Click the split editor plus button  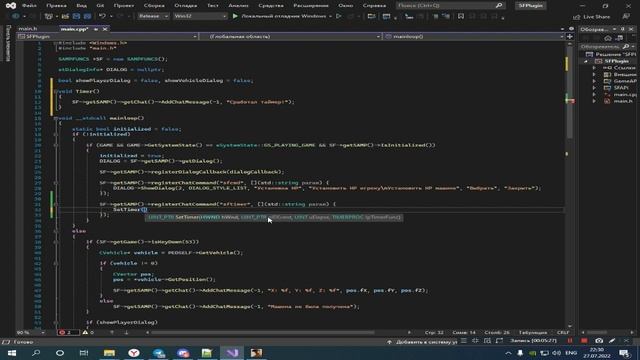coord(570,37)
